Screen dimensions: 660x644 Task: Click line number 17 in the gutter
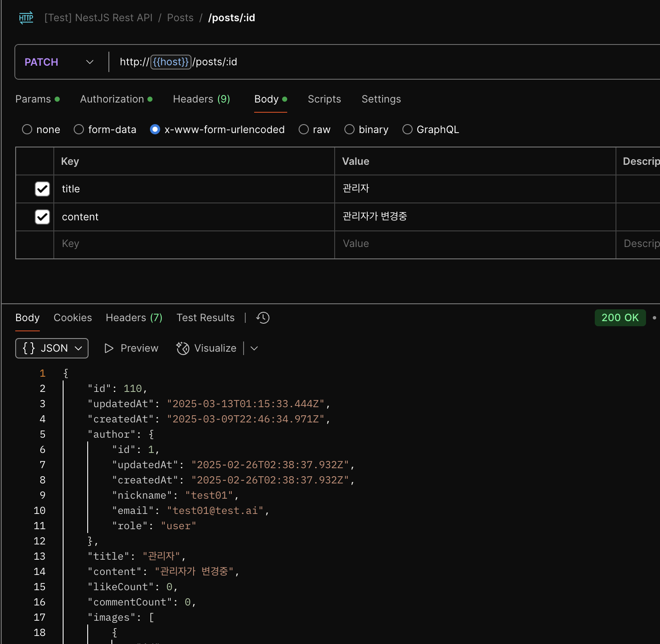[39, 617]
